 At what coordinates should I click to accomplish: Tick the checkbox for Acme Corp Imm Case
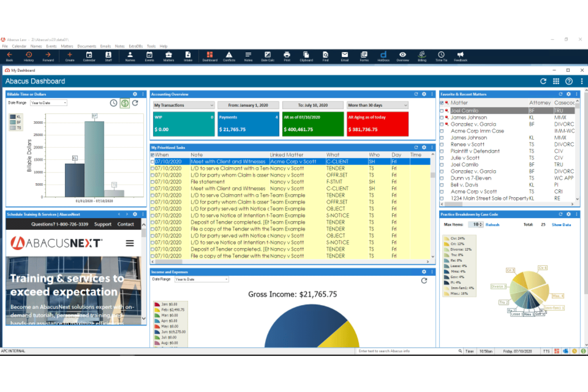click(442, 131)
